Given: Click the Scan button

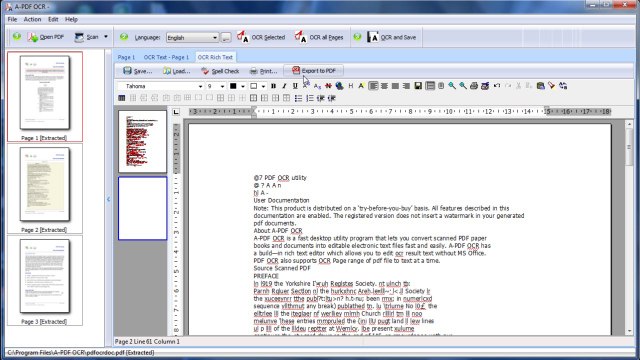Looking at the screenshot, I should (x=87, y=37).
